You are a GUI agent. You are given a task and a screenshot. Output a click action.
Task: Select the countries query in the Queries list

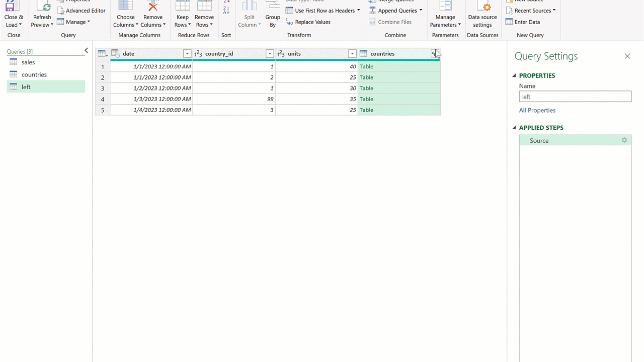click(34, 74)
